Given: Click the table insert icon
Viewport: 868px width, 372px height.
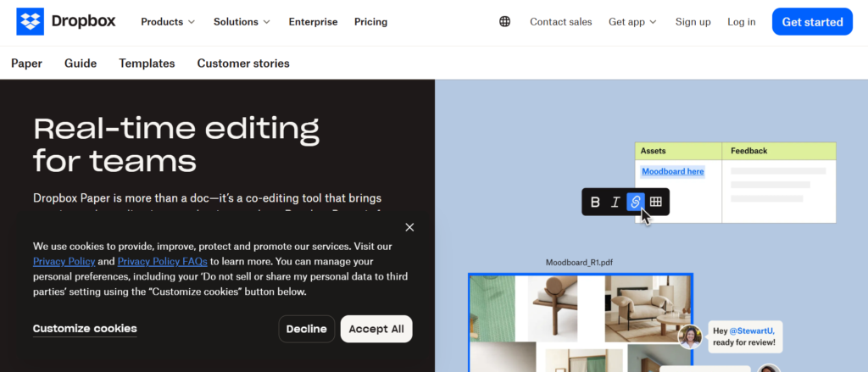Looking at the screenshot, I should [655, 202].
